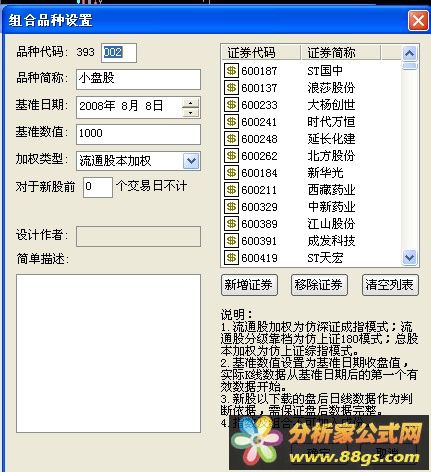This screenshot has height=472, width=431.
Task: Click the 简单描述 text area
Action: tap(108, 353)
